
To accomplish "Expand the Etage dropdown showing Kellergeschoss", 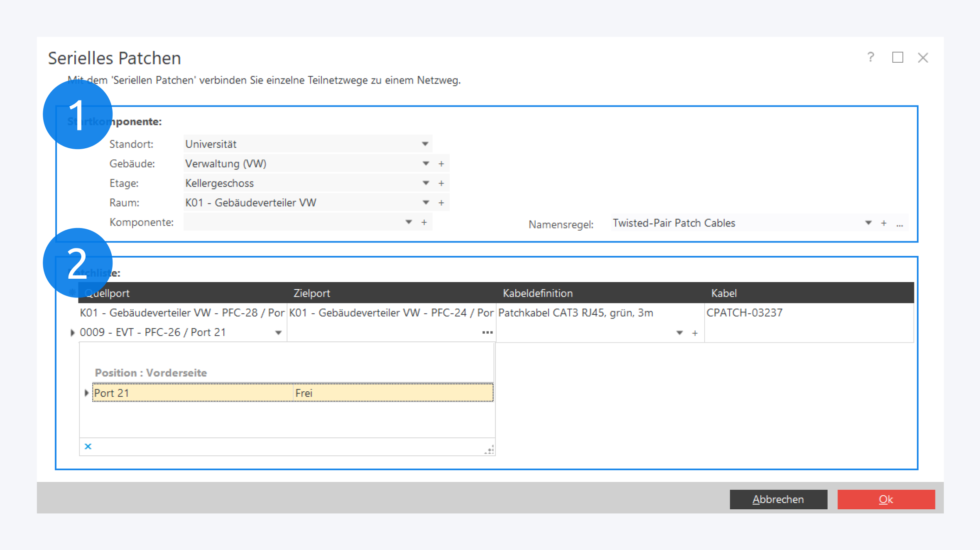I will pos(426,183).
